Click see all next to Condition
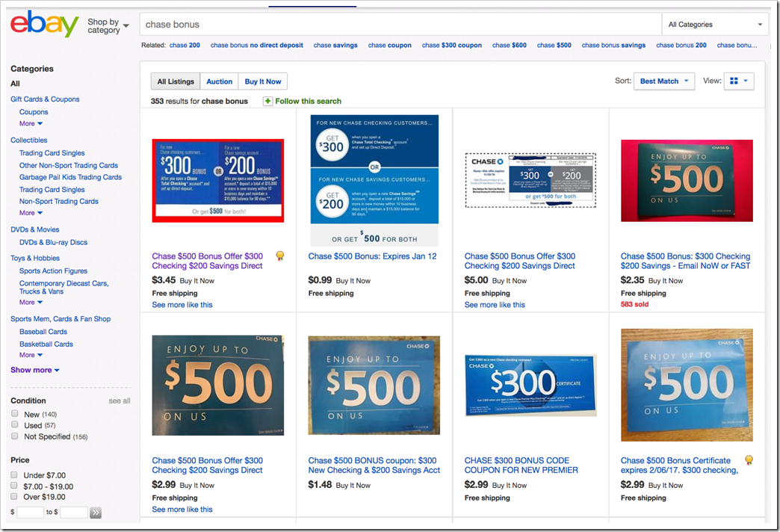This screenshot has height=532, width=780. point(120,400)
